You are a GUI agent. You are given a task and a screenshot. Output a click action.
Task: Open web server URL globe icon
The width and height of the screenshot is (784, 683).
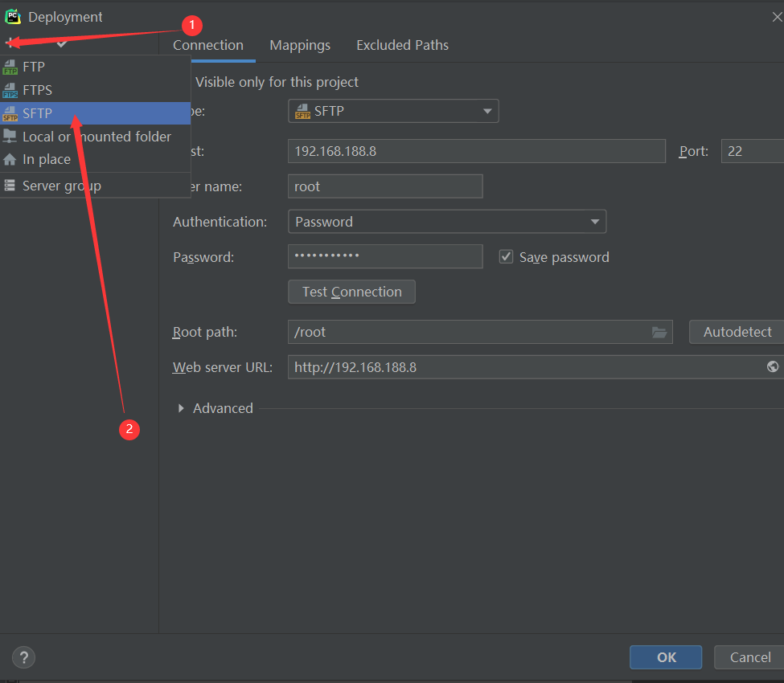[x=773, y=366]
